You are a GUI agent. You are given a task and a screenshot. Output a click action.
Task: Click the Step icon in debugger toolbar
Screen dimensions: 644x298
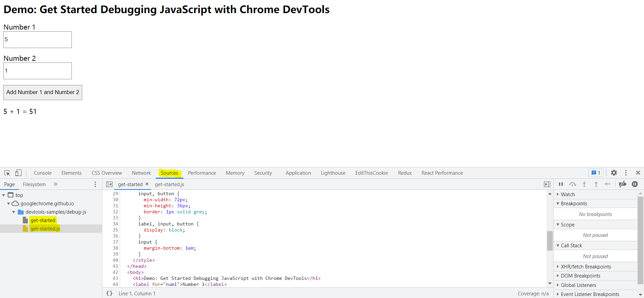[607, 184]
